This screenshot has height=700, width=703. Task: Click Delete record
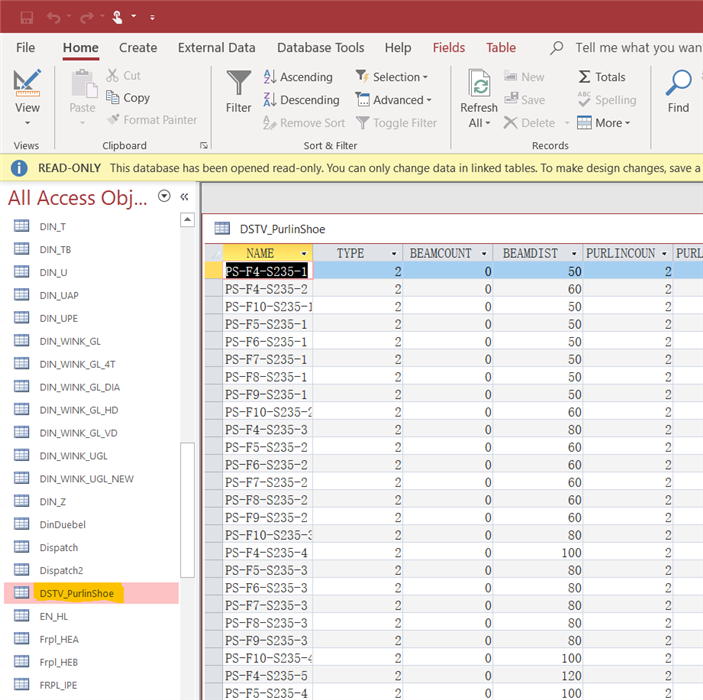529,122
